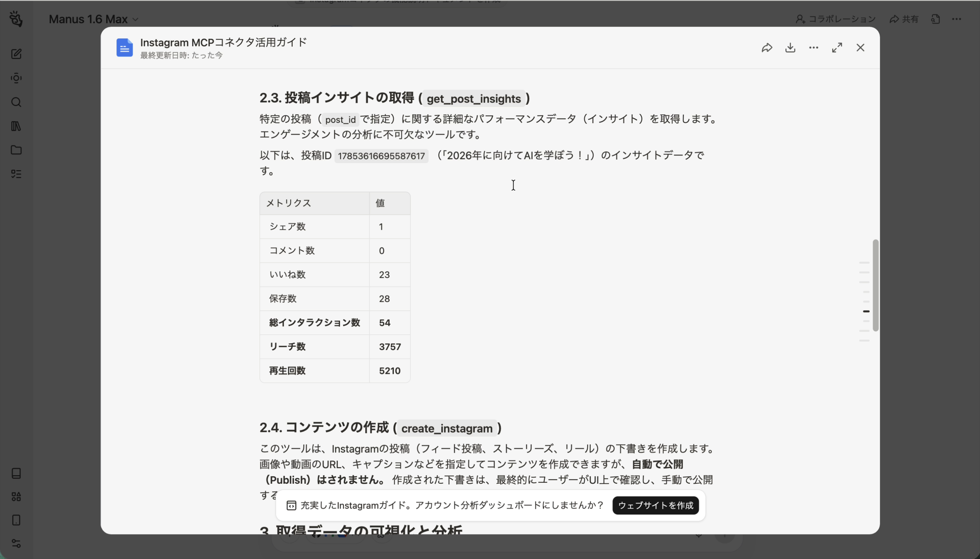This screenshot has height=559, width=980.
Task: Open コラボレーション at the top right
Action: [835, 19]
